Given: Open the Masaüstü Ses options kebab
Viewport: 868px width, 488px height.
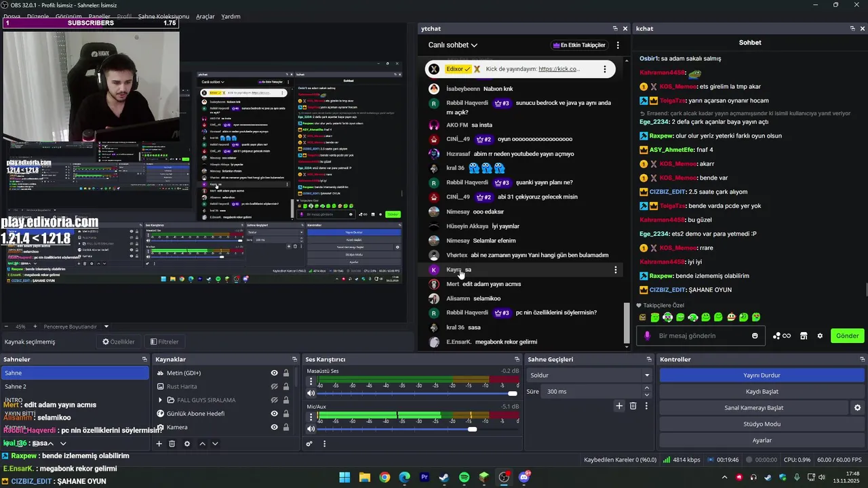Looking at the screenshot, I should [311, 382].
